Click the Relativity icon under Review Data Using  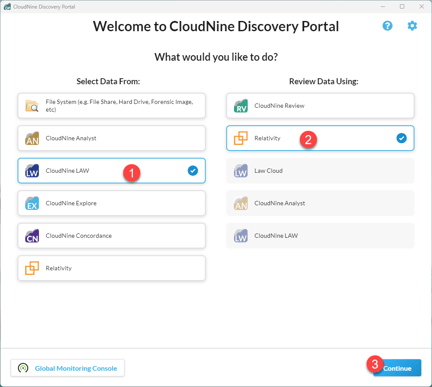click(x=241, y=138)
